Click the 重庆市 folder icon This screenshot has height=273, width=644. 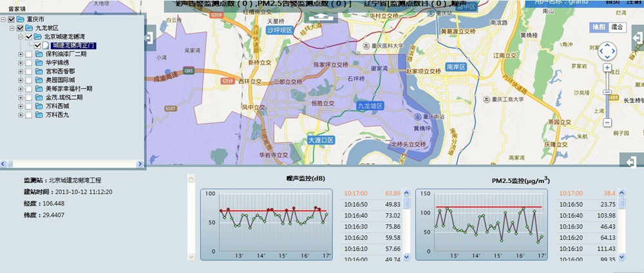pyautogui.click(x=21, y=19)
